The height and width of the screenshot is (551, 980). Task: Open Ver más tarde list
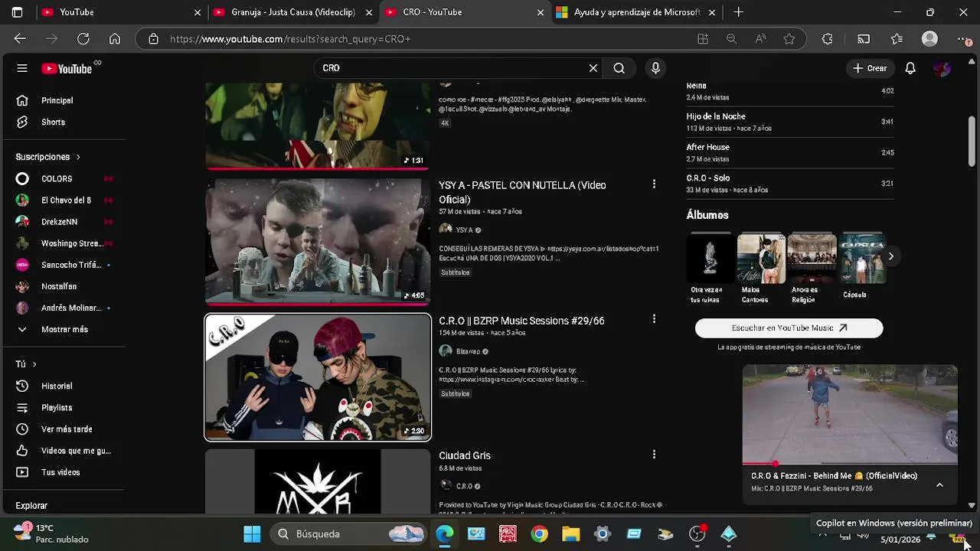(67, 429)
